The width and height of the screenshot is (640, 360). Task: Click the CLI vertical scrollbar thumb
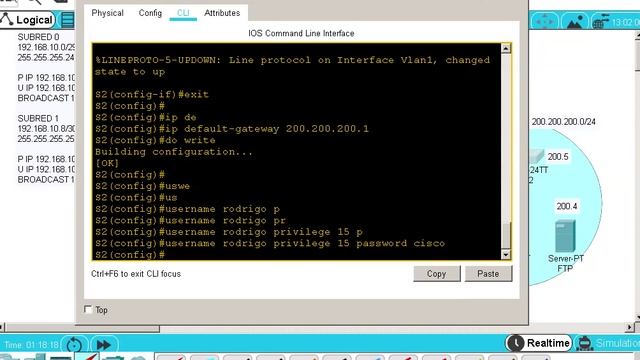click(506, 236)
